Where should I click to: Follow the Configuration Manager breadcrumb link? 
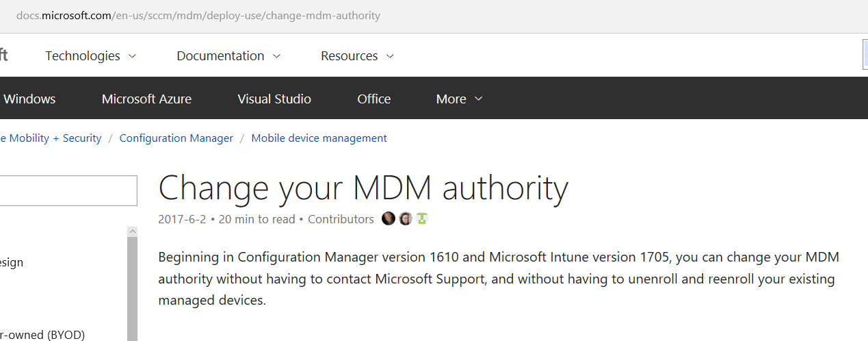[176, 138]
